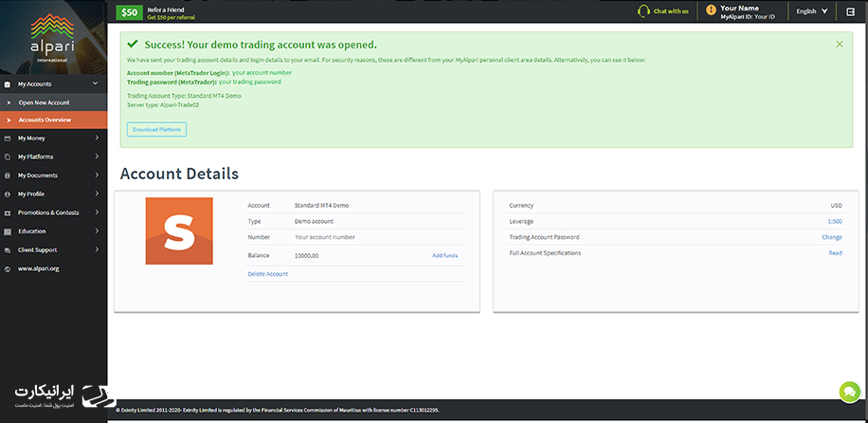Image resolution: width=868 pixels, height=423 pixels.
Task: Dismiss the green success notification
Action: tap(840, 45)
